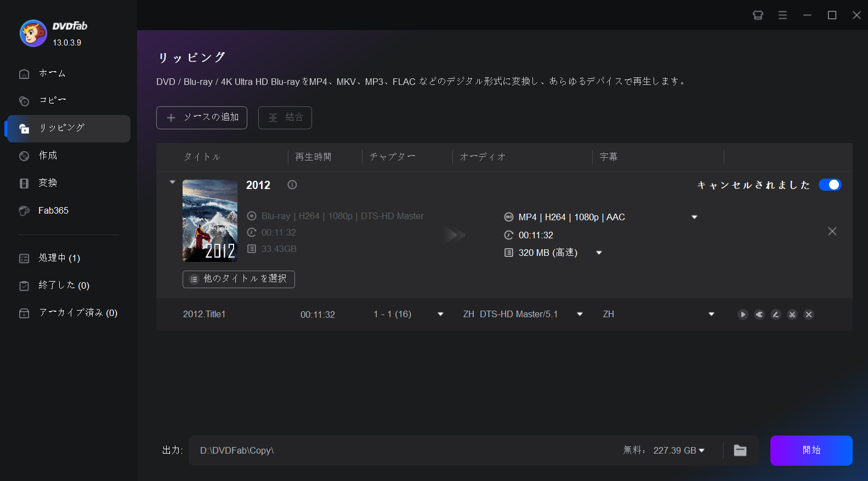Click the DVDFab monkey logo
Image resolution: width=868 pixels, height=481 pixels.
pos(33,33)
